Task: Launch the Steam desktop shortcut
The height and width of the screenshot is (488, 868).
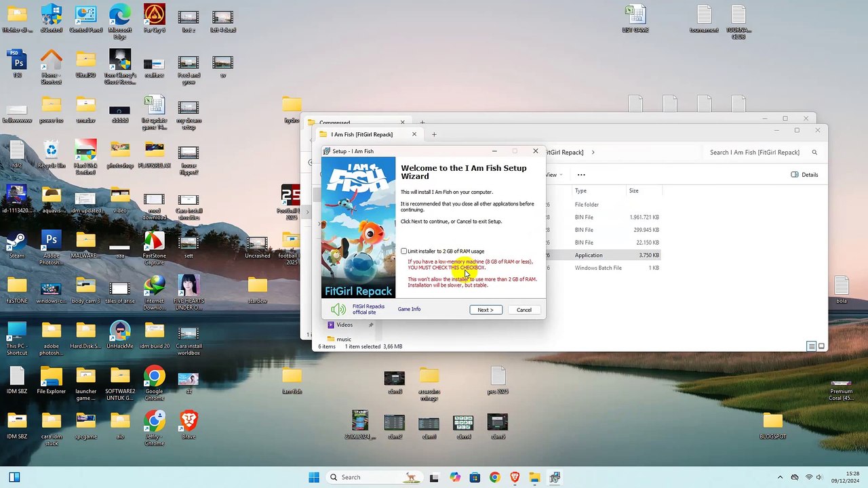Action: tap(17, 245)
